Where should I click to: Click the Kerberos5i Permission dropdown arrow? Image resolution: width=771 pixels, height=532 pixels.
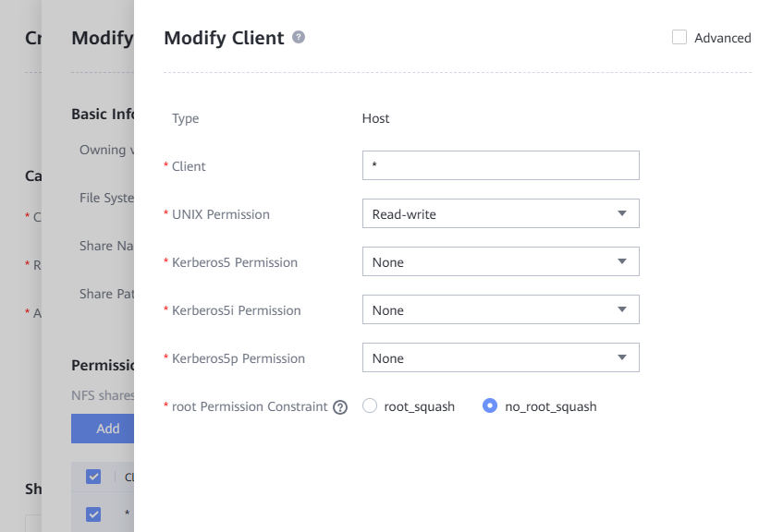coord(622,310)
